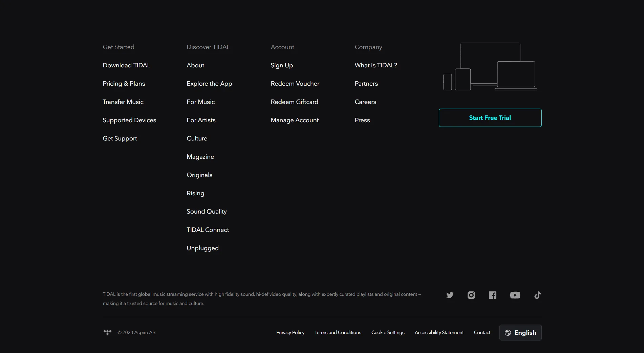
Task: Open the Get Support link
Action: [120, 138]
